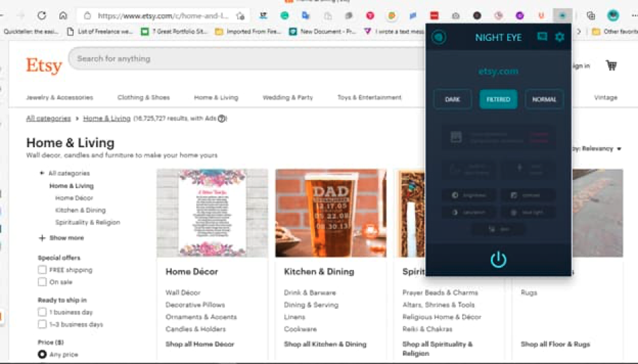The height and width of the screenshot is (364, 638).
Task: Click the site info lock icon
Action: tap(87, 16)
